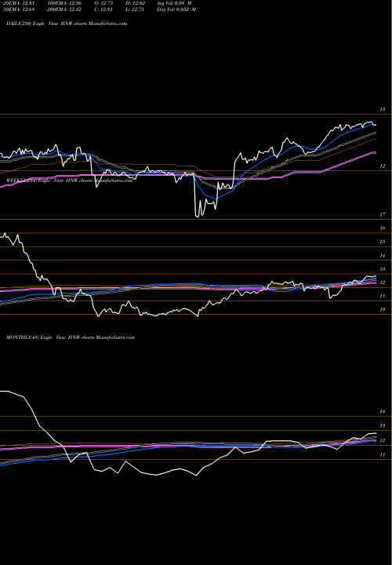
Task: Click the 13 axis label on daily chart
Action: (x=383, y=109)
